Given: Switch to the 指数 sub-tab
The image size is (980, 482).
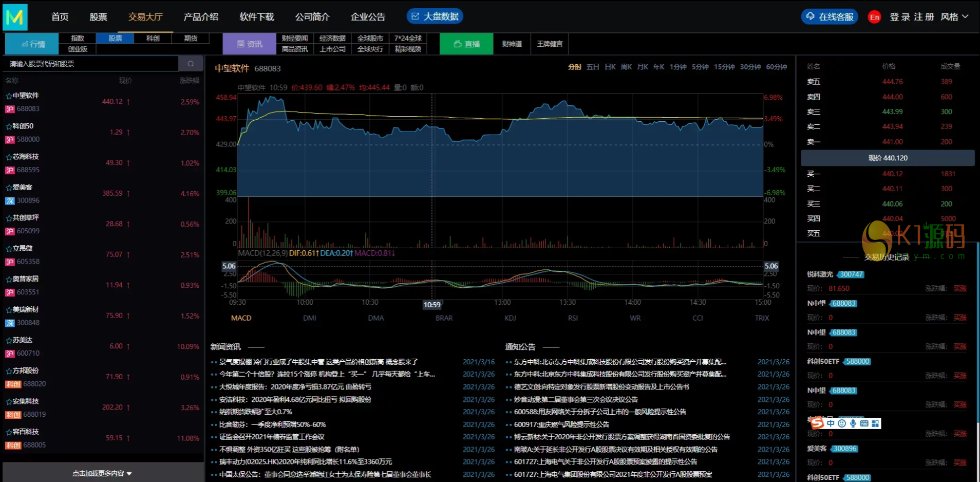Looking at the screenshot, I should point(78,39).
